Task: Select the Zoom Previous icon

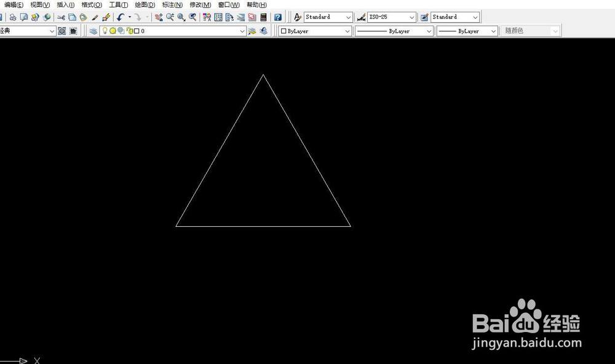Action: click(192, 17)
